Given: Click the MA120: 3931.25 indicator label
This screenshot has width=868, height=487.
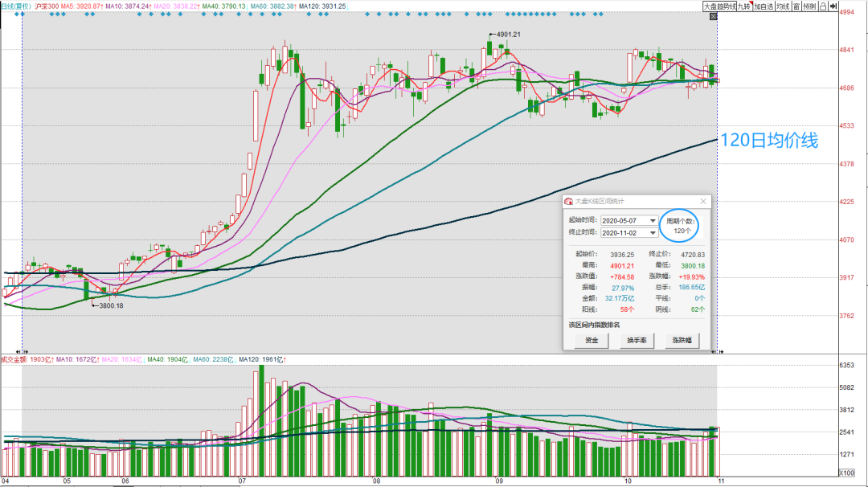Looking at the screenshot, I should pyautogui.click(x=322, y=6).
